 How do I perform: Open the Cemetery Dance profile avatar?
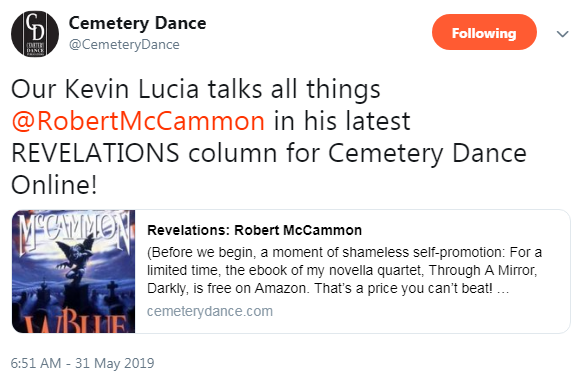35,34
